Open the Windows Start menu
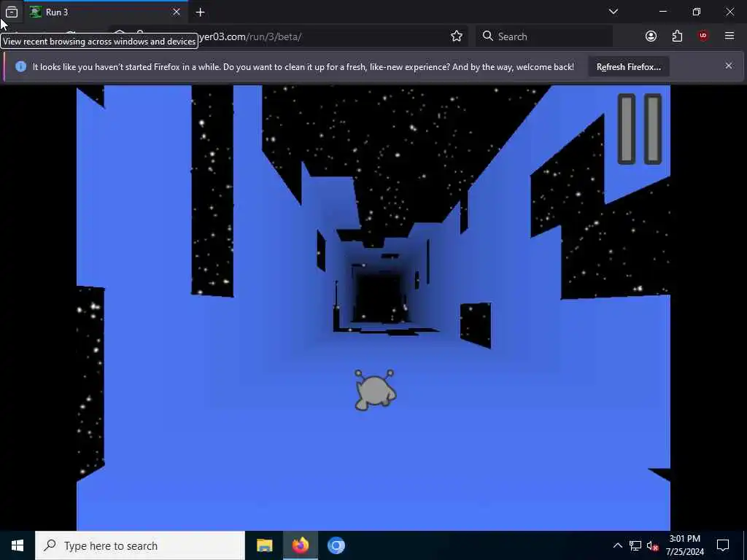The width and height of the screenshot is (747, 560). tap(18, 545)
